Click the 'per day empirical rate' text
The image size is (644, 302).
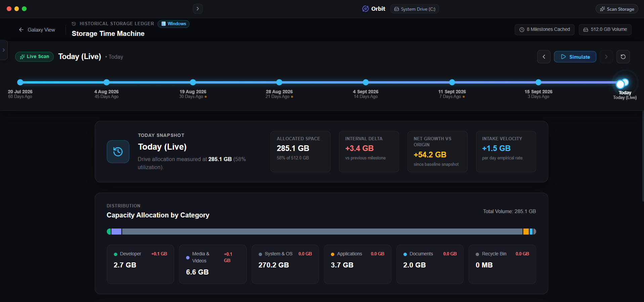coord(502,158)
